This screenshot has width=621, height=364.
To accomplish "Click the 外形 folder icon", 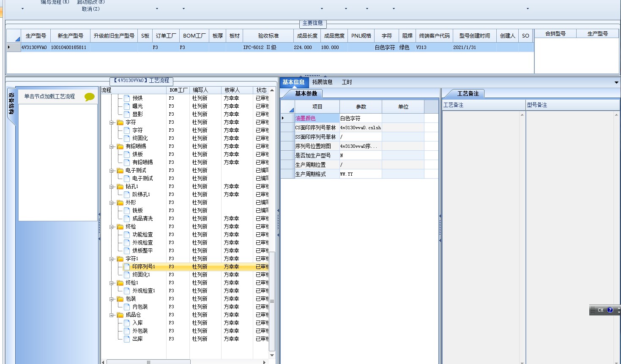I will coord(120,203).
